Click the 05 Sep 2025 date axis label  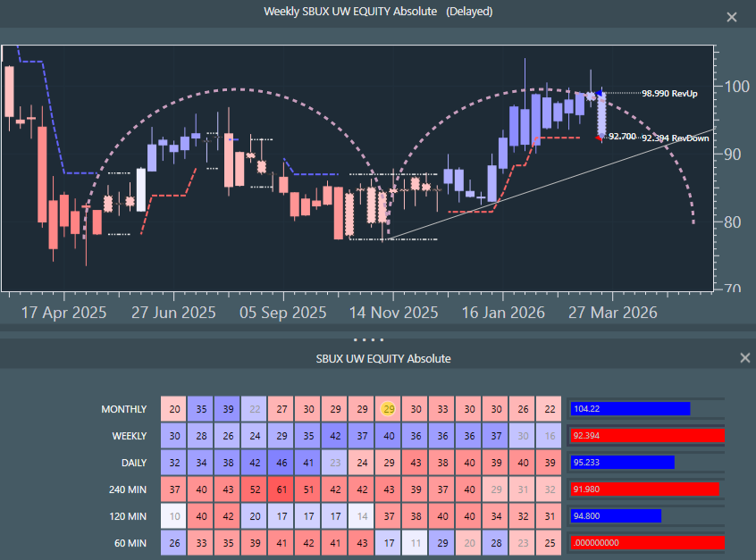tap(283, 313)
